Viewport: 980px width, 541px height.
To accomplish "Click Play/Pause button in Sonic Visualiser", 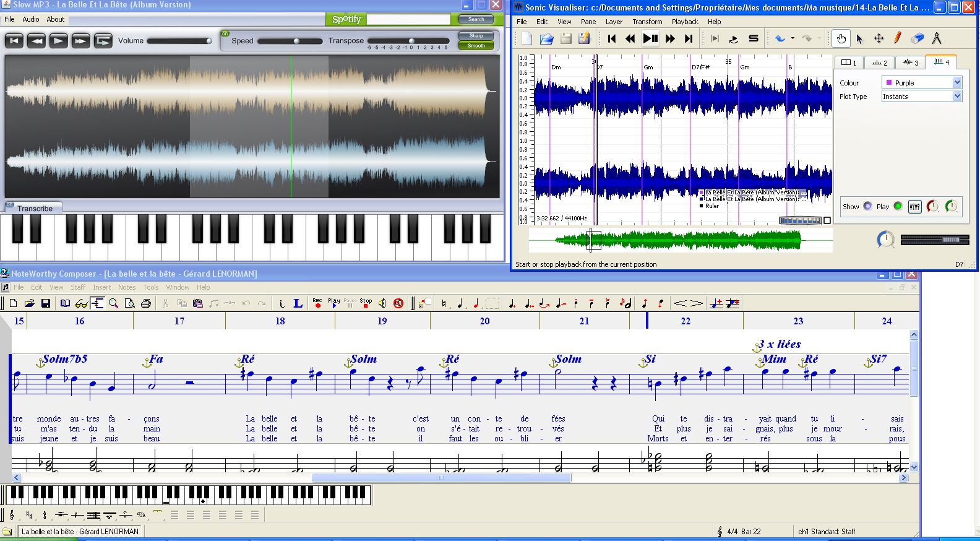I will tap(650, 39).
